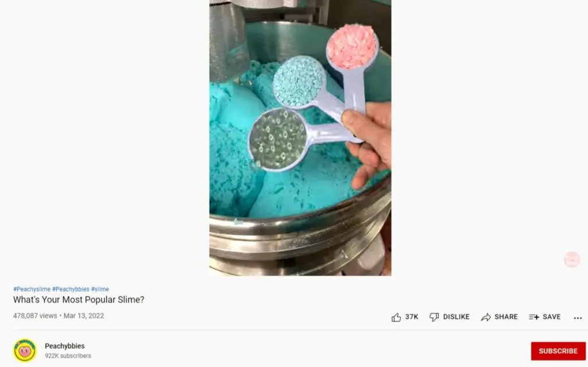Click the DISLIKE text label

click(456, 316)
